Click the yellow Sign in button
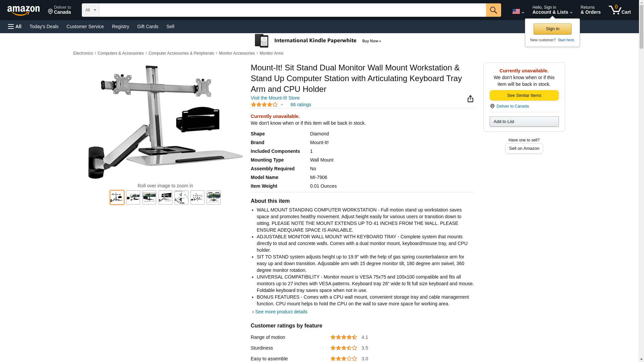Screen dimensions: 644x362 [552, 29]
